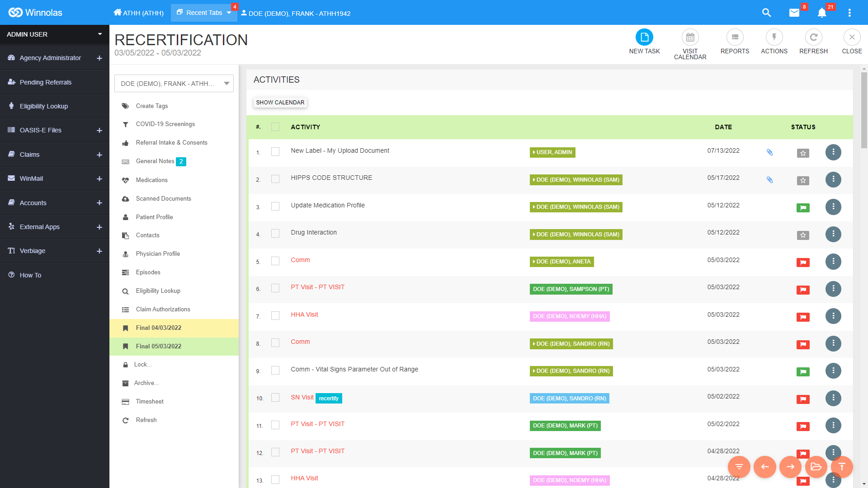Screen dimensions: 868x488
Task: Expand the External Apps section
Action: point(99,227)
